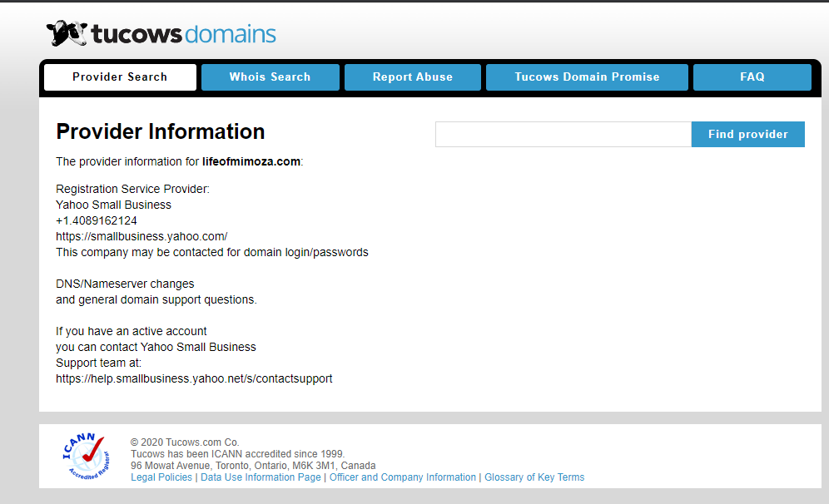The height and width of the screenshot is (504, 829).
Task: Select the FAQ tab
Action: tap(752, 77)
